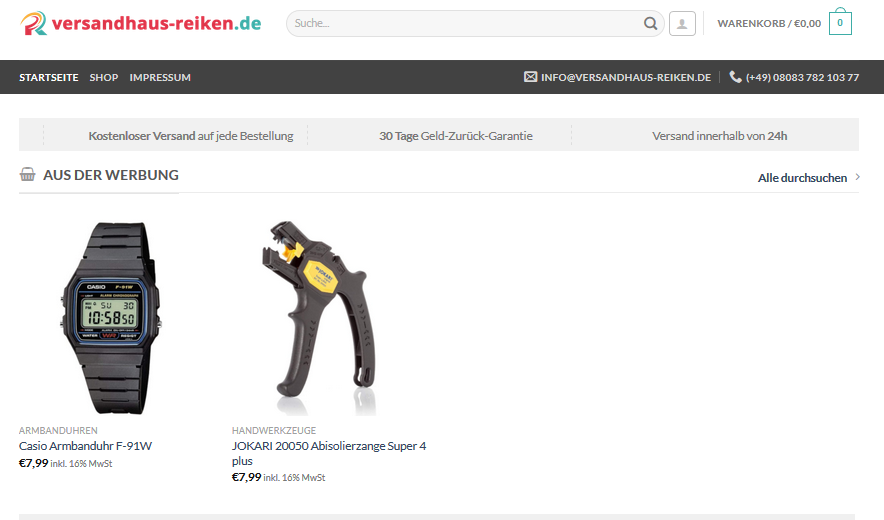884x520 pixels.
Task: Click the versandhaus-reiken.de logo
Action: pyautogui.click(x=140, y=23)
